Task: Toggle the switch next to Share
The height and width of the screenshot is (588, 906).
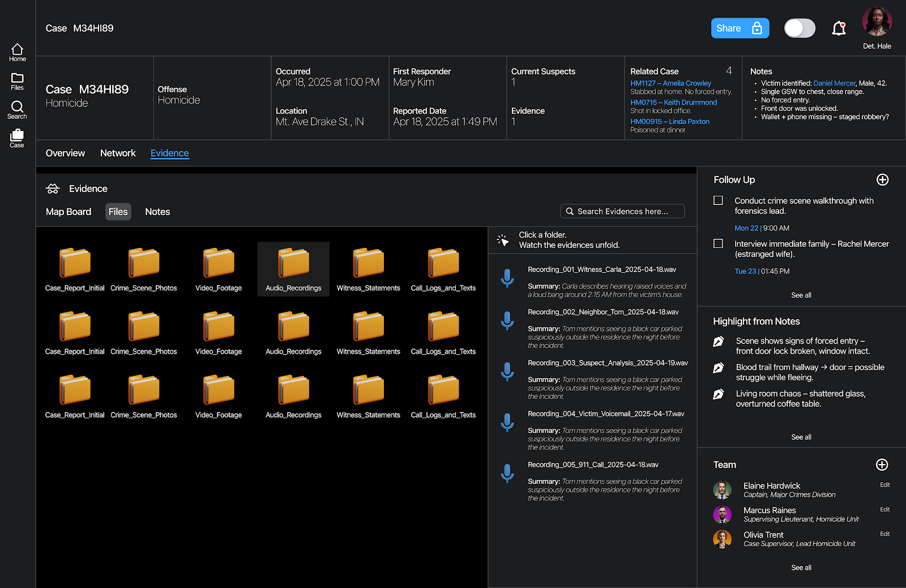Action: tap(800, 28)
